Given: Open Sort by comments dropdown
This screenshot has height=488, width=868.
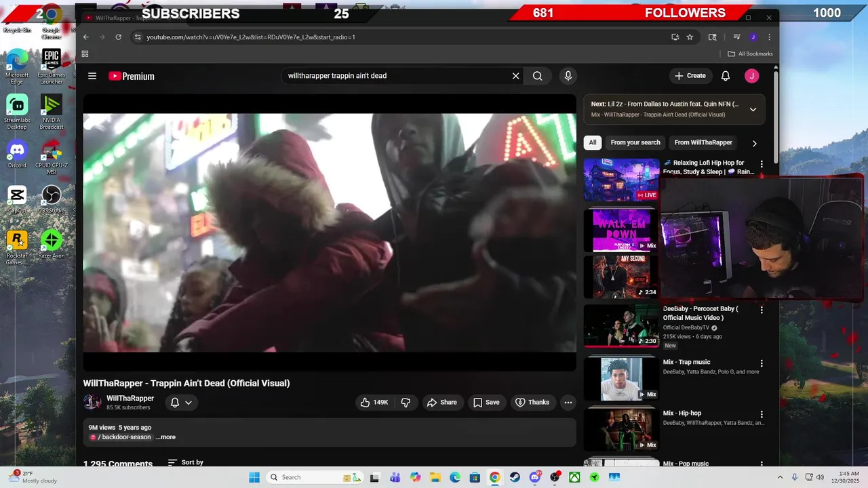Looking at the screenshot, I should pos(186,462).
